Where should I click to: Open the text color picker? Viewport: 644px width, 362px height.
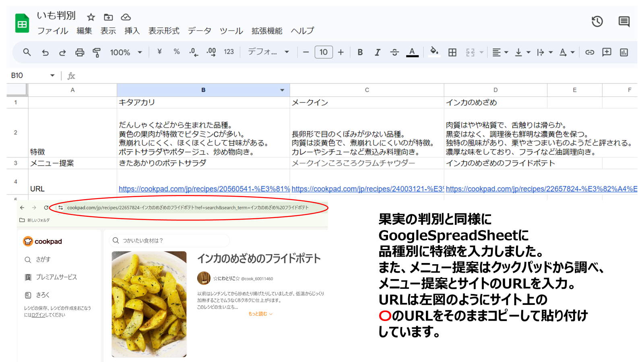click(x=412, y=52)
